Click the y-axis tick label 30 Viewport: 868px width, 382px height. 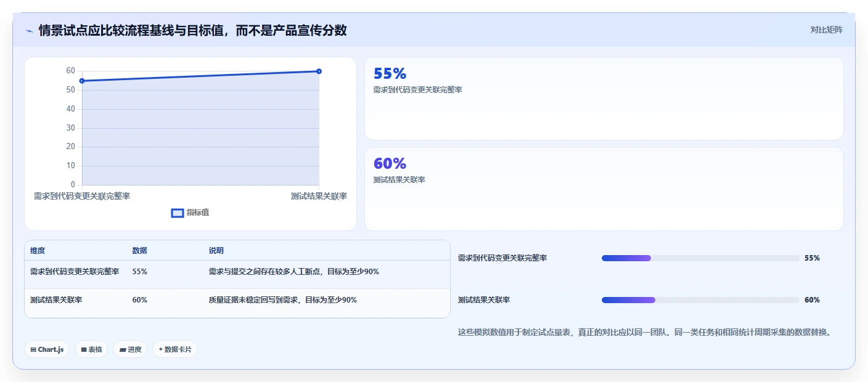tap(71, 128)
